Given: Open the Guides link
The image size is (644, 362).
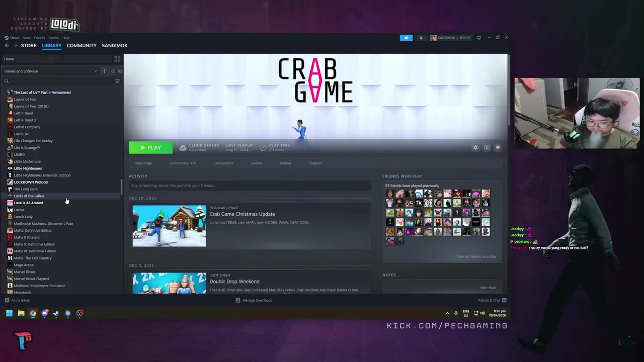Looking at the screenshot, I should point(257,163).
